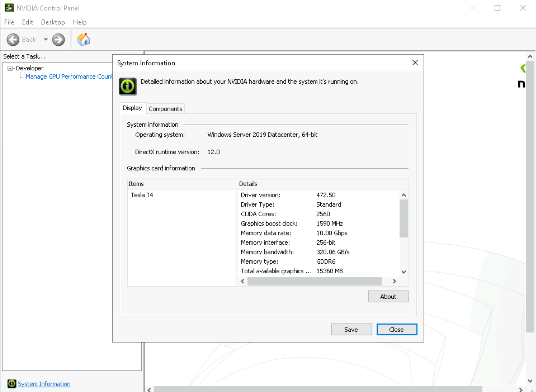Click the Graphics boost clock row
The height and width of the screenshot is (392, 536).
click(319, 223)
